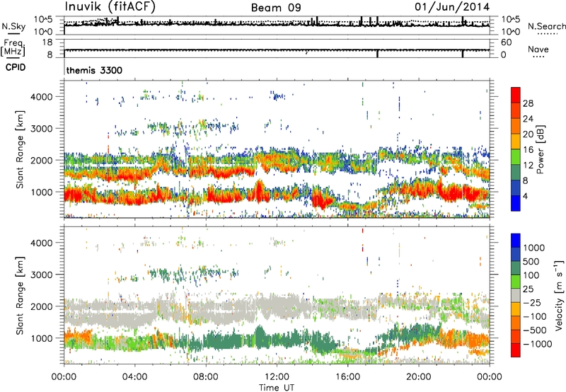Click the '-1000' value on the velocity scale
Image resolution: width=566 pixels, height=392 pixels.
(x=537, y=344)
